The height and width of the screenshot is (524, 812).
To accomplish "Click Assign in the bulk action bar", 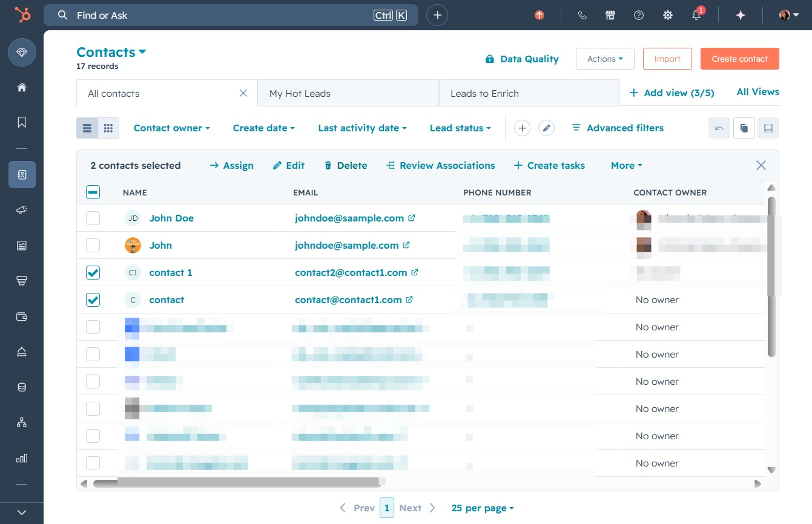I will (231, 166).
